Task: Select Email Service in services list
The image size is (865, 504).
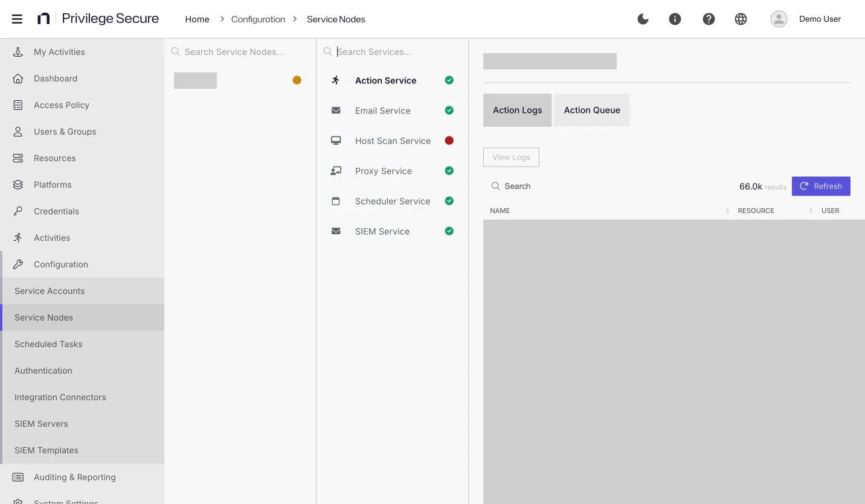Action: point(393,110)
